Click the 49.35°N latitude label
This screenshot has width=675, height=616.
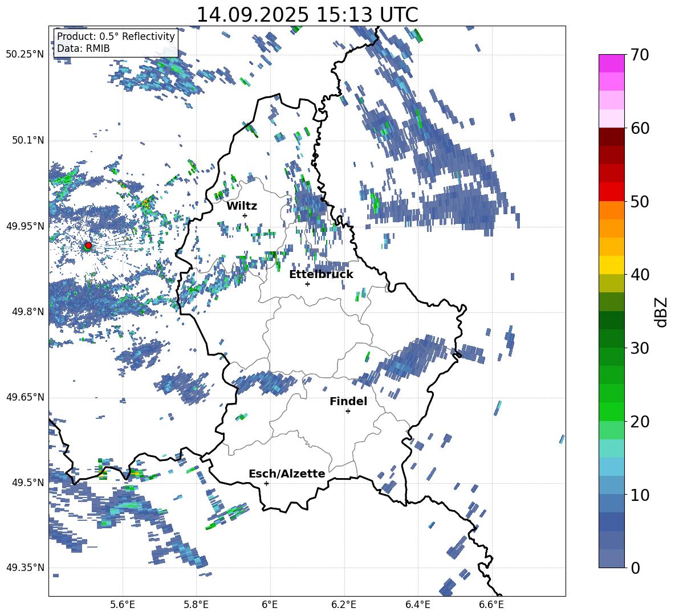(25, 568)
